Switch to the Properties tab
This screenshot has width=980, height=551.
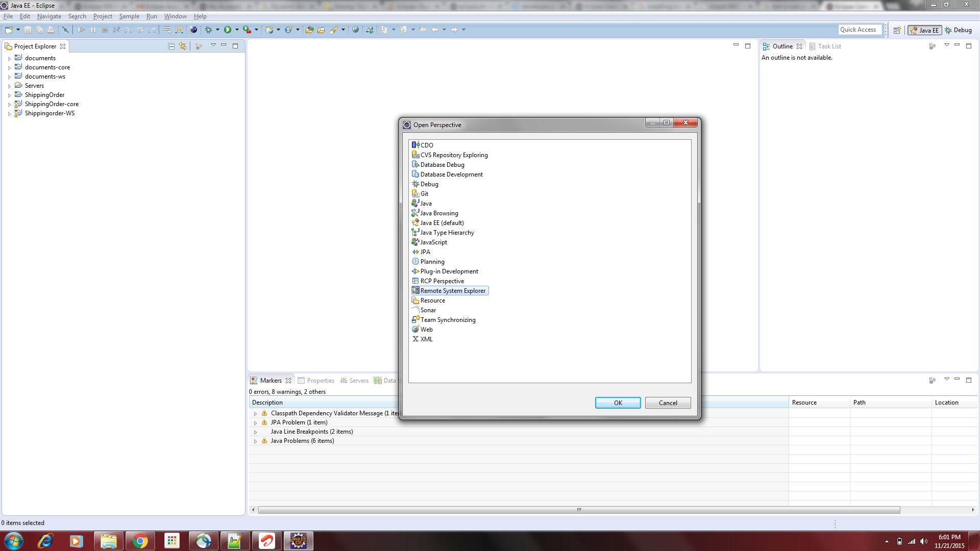point(316,381)
